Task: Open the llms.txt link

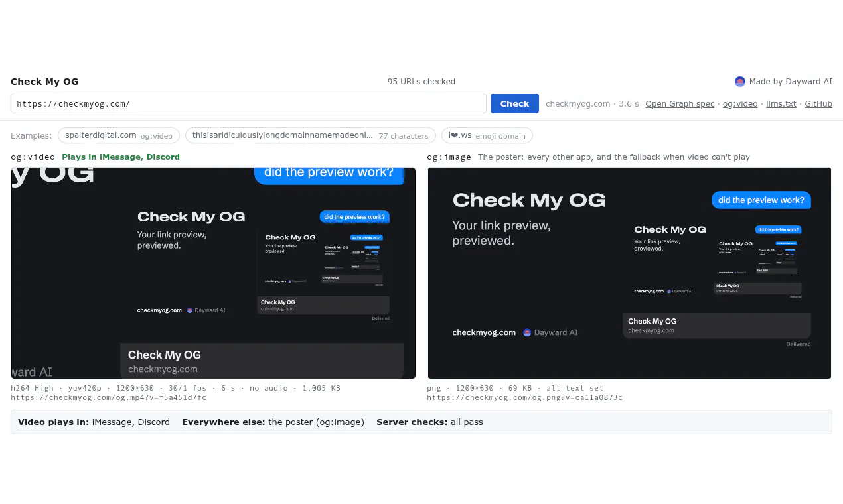Action: (781, 104)
